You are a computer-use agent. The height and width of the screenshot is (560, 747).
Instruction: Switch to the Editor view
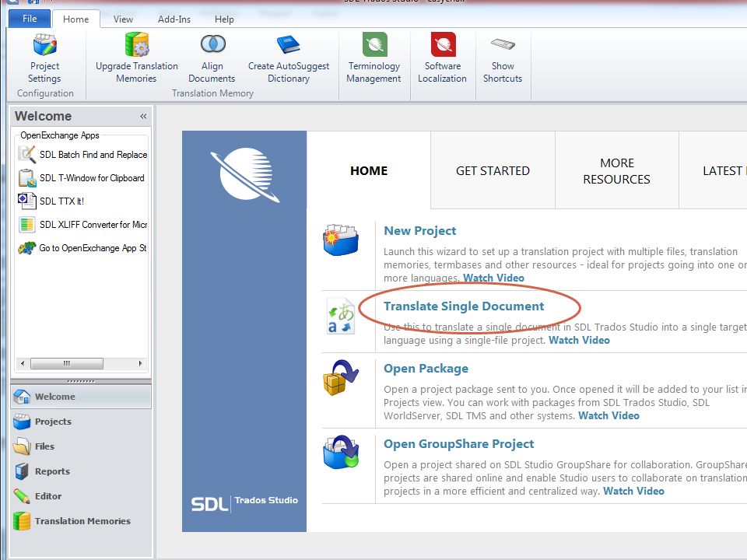click(81, 496)
